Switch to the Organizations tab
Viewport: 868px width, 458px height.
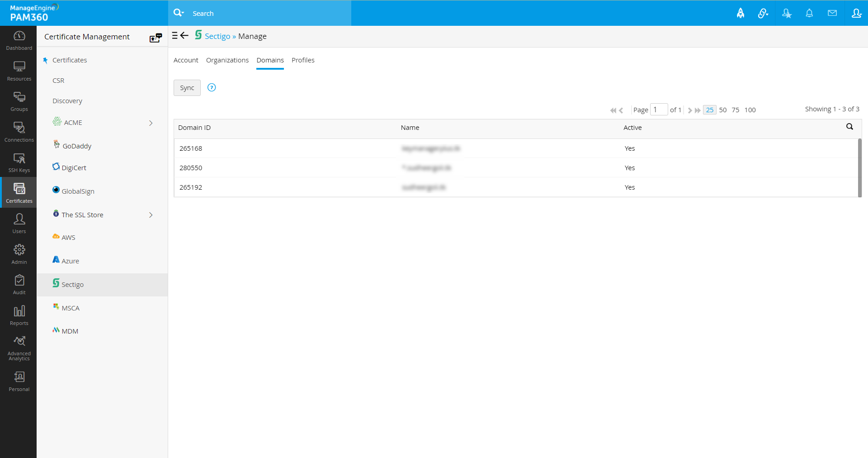click(x=227, y=60)
